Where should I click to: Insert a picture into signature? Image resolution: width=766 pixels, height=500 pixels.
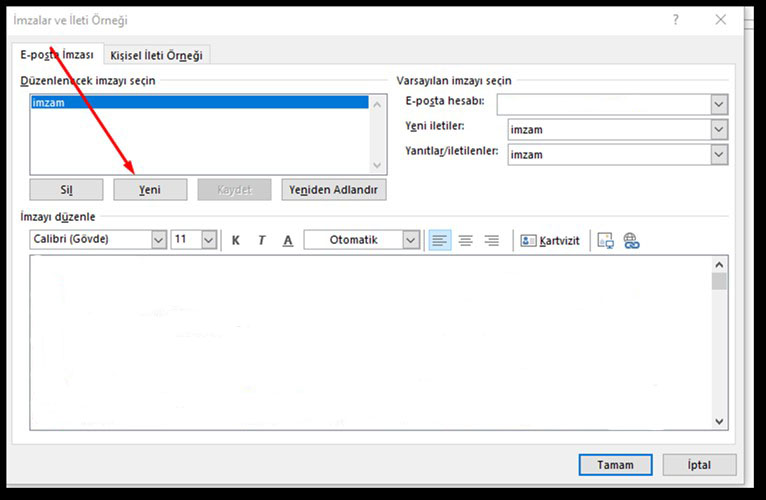click(x=606, y=240)
